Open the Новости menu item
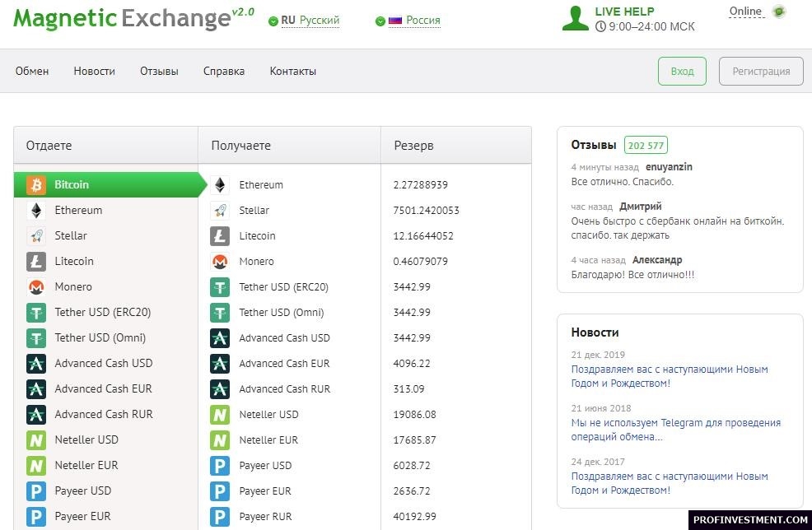Image resolution: width=812 pixels, height=530 pixels. click(x=94, y=72)
